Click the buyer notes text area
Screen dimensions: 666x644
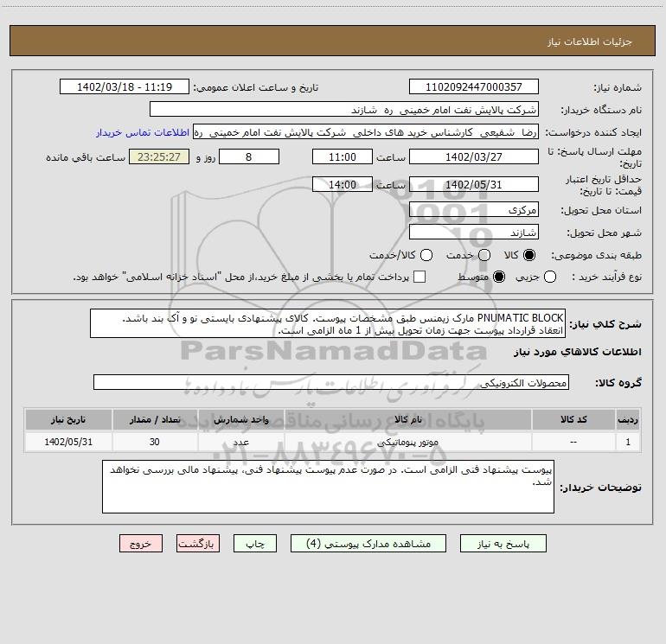click(329, 487)
